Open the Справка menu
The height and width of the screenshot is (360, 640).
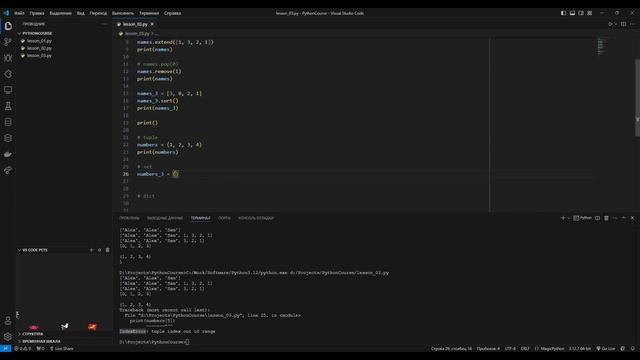[172, 13]
